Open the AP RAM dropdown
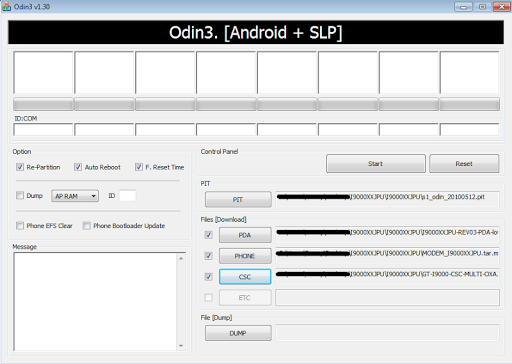Screen dimensions: 512x364 tap(75, 196)
